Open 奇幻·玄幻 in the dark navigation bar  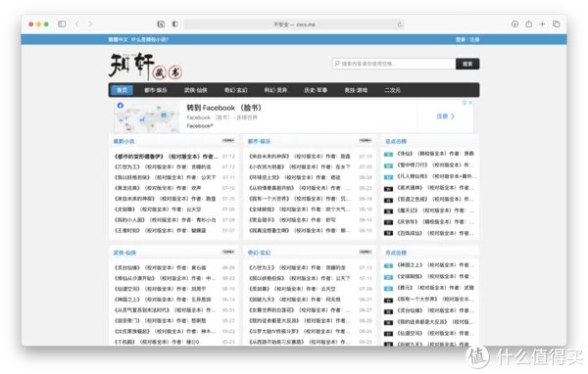236,90
